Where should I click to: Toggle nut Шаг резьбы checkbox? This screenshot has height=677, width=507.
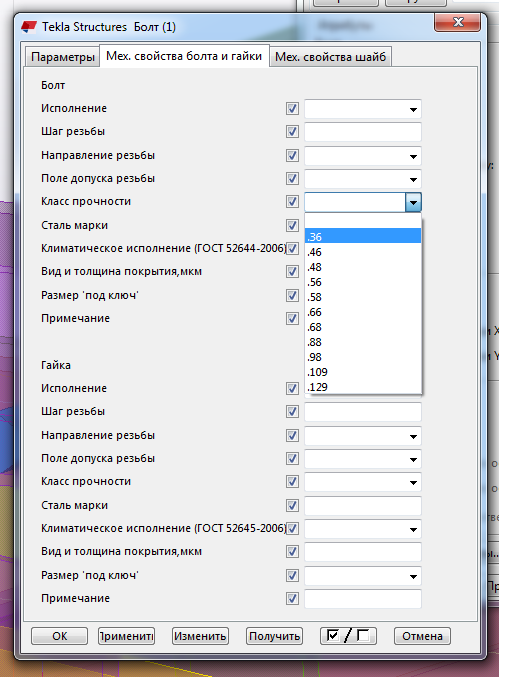tap(292, 412)
